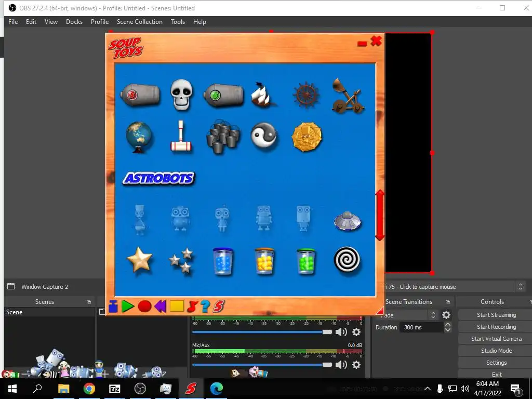Select the three small stars toy

(181, 261)
